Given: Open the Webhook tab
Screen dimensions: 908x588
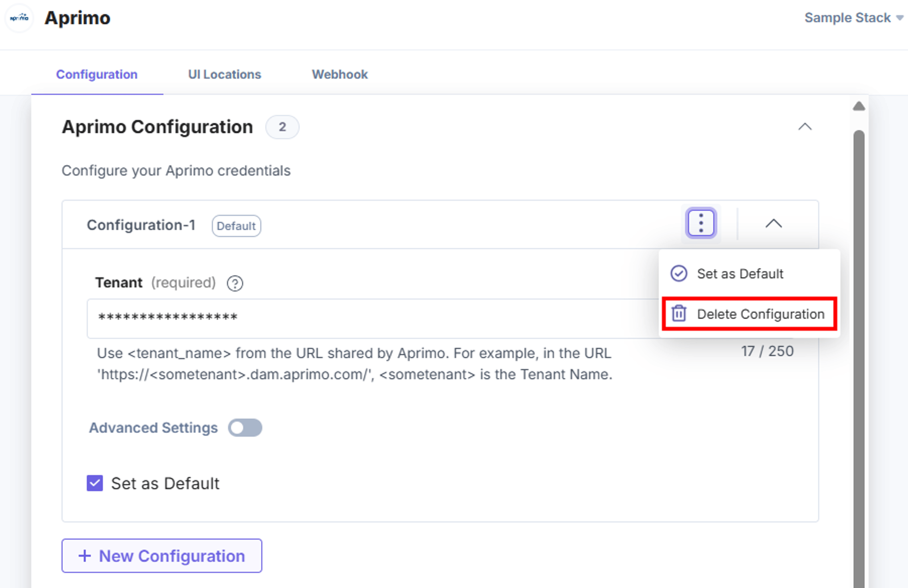Looking at the screenshot, I should [x=340, y=74].
